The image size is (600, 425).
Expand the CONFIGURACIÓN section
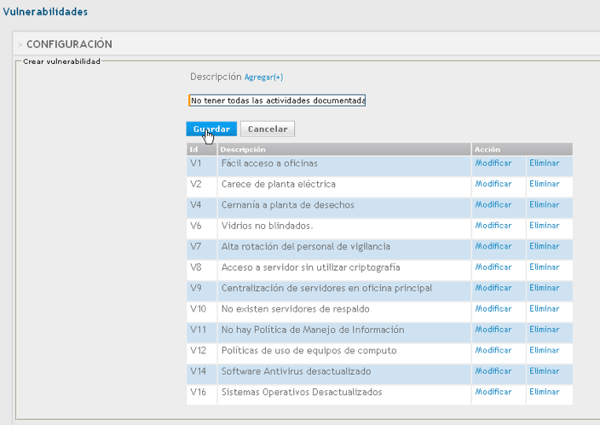coord(69,44)
